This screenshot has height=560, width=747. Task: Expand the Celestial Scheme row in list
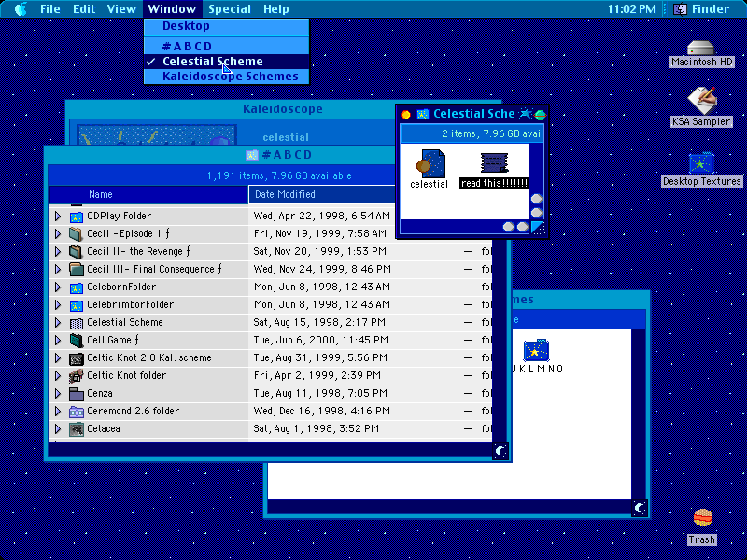click(x=58, y=322)
